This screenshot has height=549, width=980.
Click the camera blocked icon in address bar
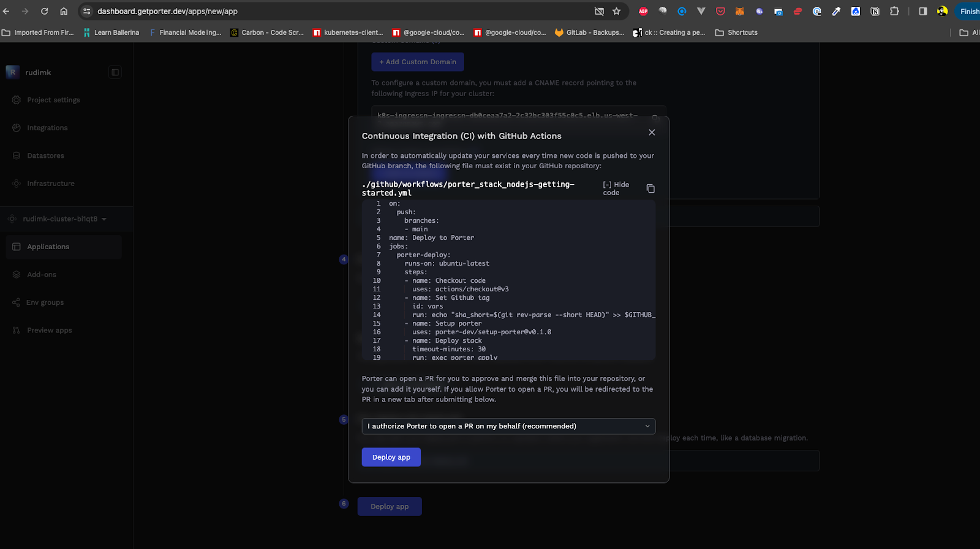(x=599, y=11)
